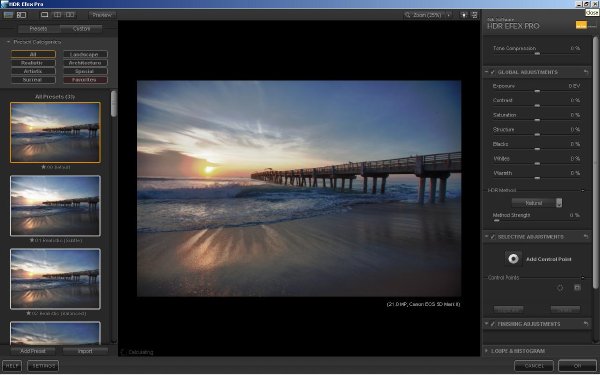Switch to single image view icon
The height and width of the screenshot is (375, 600).
[45, 15]
